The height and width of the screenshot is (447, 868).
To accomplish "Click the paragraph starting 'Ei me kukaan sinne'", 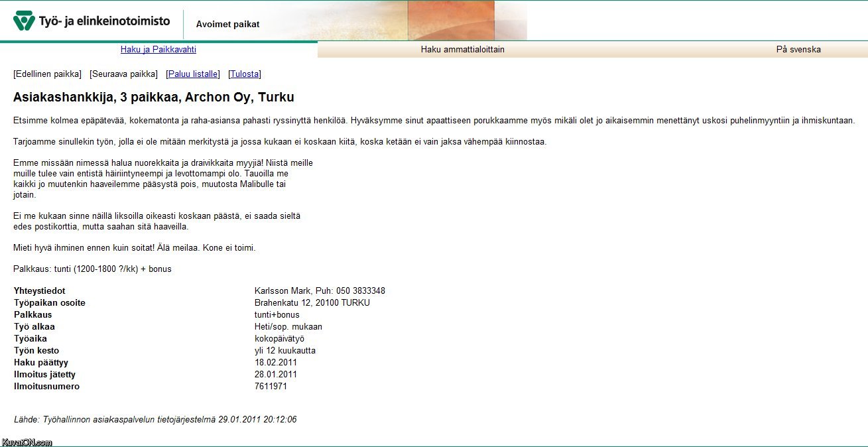I will click(157, 222).
